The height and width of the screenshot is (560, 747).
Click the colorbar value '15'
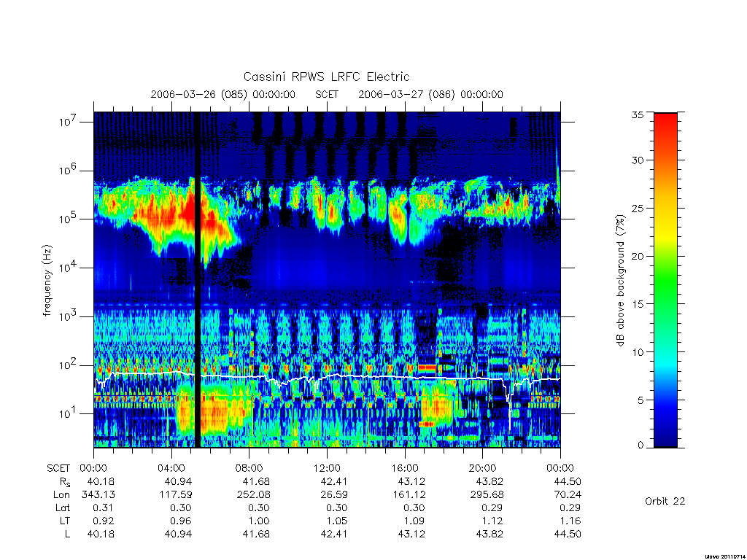[x=637, y=304]
